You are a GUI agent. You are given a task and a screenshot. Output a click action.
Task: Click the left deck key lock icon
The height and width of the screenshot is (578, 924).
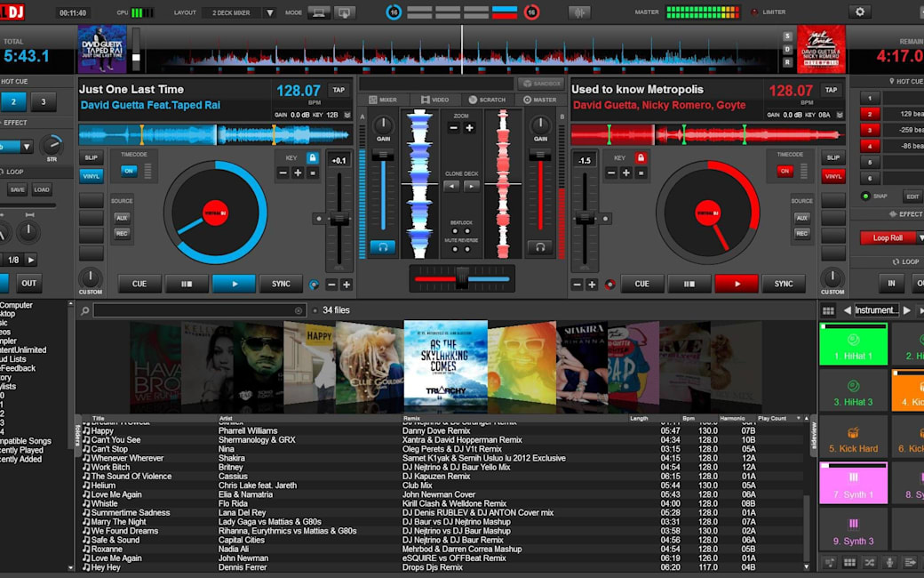pos(313,157)
